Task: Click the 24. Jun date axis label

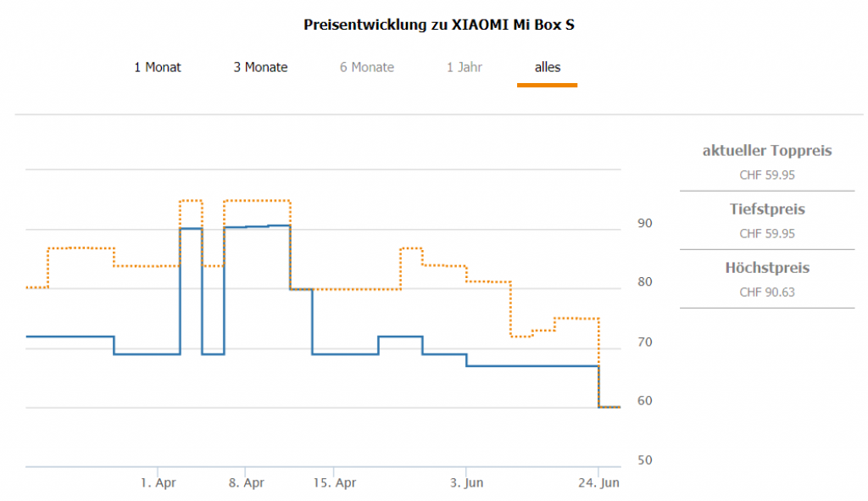Action: (x=599, y=483)
